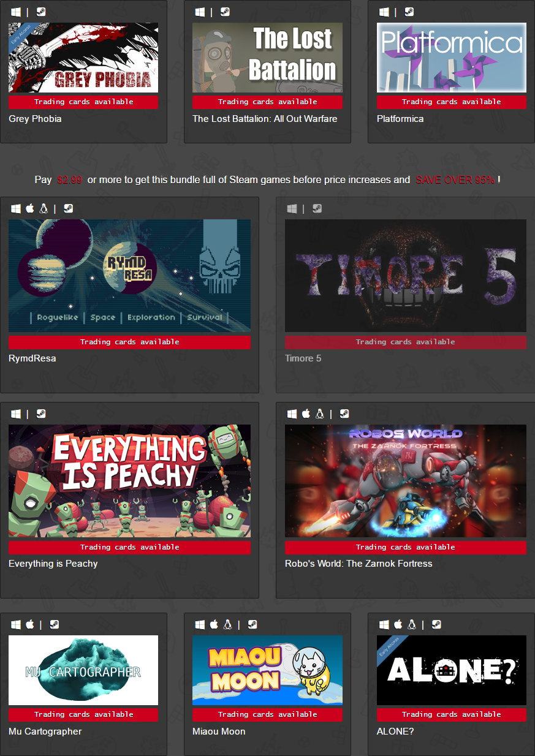
Task: Click Trading cards available under Platformica
Action: point(452,102)
